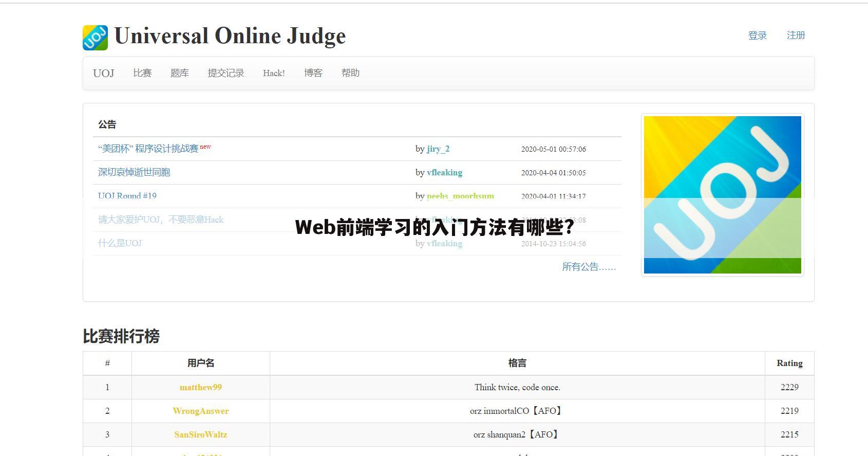Click the timestamp 2014-10-23 15:04:56
Image resolution: width=868 pixels, height=456 pixels.
[x=554, y=244]
